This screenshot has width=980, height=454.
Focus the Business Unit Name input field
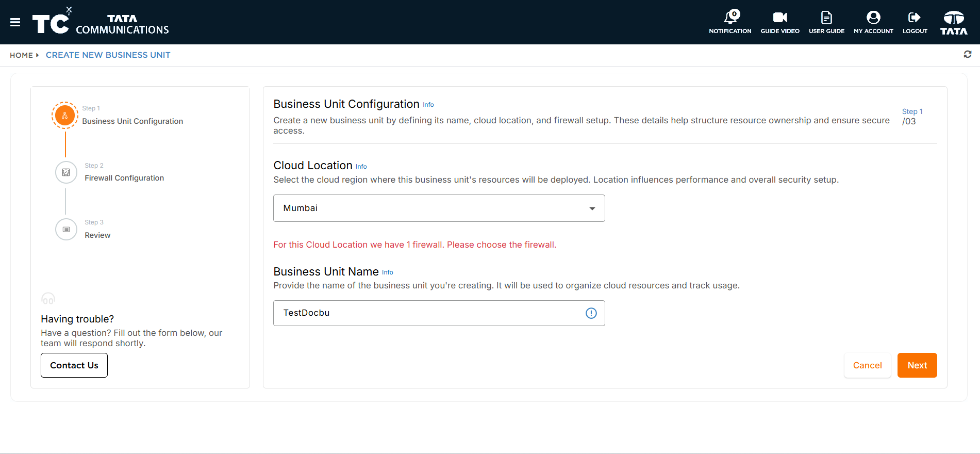click(x=439, y=313)
